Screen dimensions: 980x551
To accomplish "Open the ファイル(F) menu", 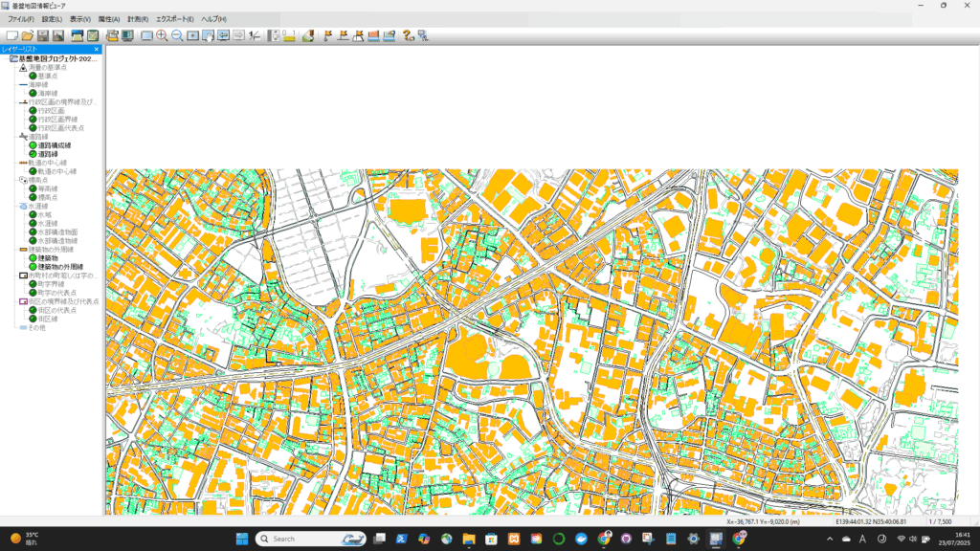I will pos(20,19).
